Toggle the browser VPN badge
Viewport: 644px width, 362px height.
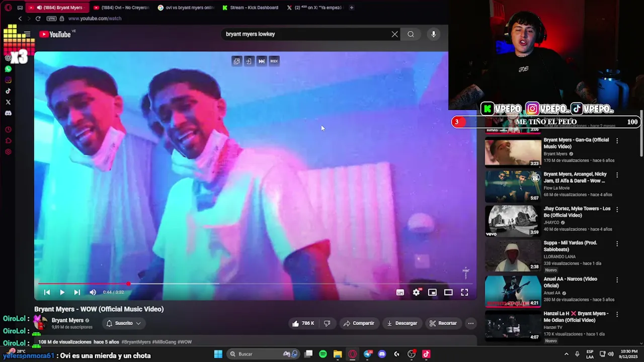click(51, 19)
